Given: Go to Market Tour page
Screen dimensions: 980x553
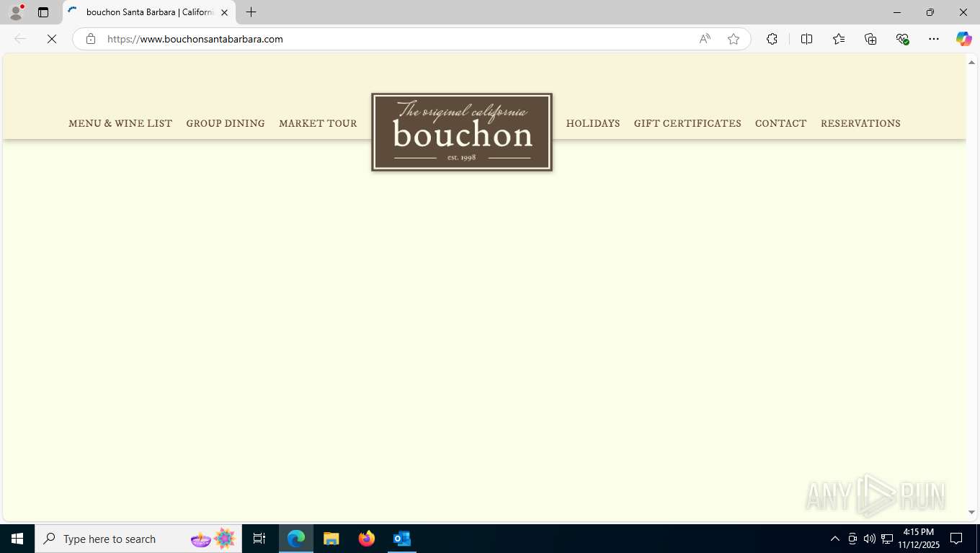Looking at the screenshot, I should (318, 123).
